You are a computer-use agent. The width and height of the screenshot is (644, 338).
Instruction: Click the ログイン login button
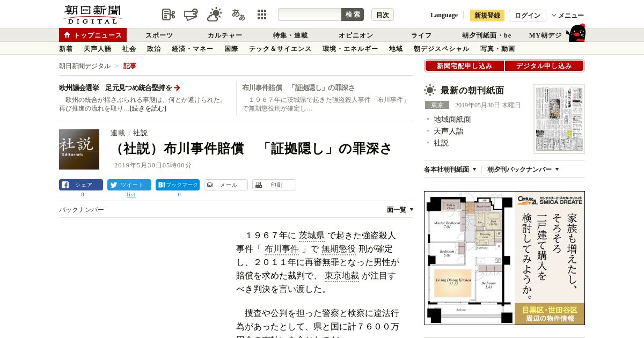528,16
